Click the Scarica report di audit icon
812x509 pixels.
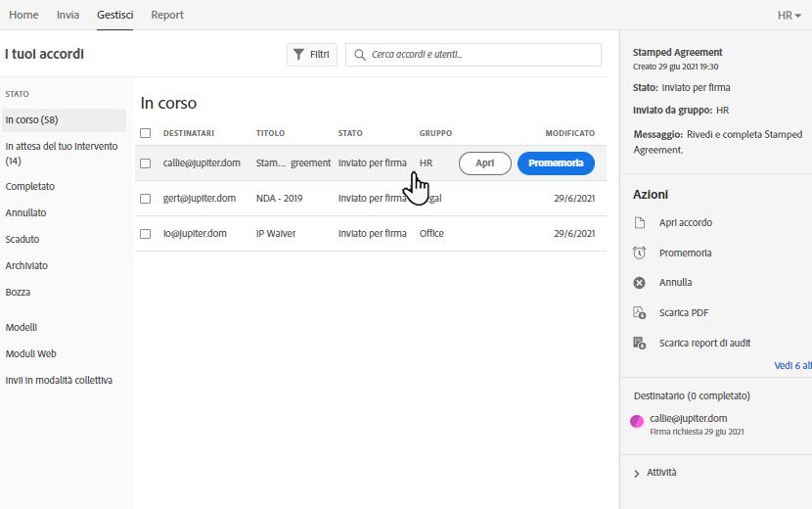[x=640, y=343]
